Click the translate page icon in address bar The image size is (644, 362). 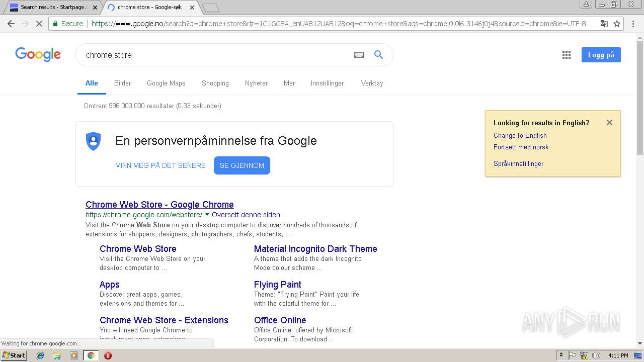click(x=604, y=24)
